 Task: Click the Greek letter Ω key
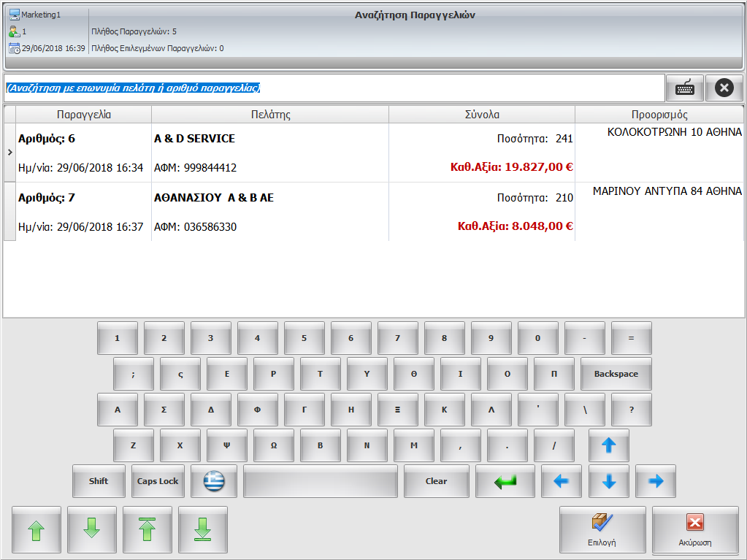point(273,445)
